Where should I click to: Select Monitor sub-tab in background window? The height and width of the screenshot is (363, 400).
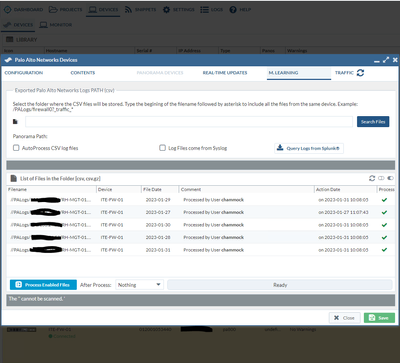[55, 25]
